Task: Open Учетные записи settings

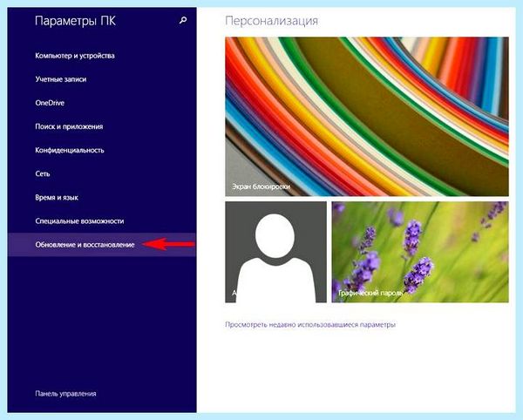Action: (x=61, y=79)
